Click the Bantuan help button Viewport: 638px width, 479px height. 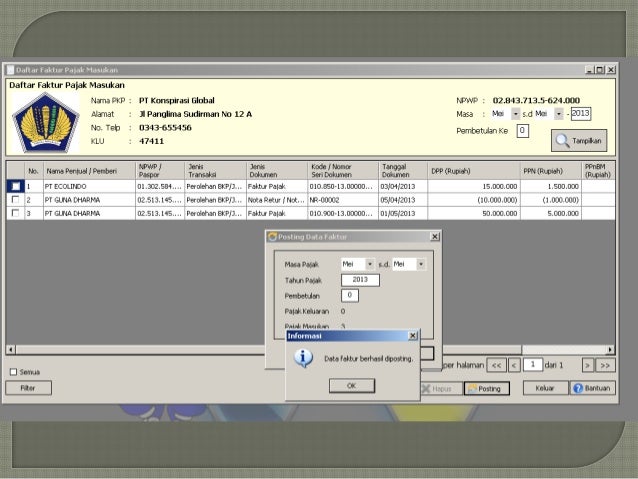[x=592, y=388]
